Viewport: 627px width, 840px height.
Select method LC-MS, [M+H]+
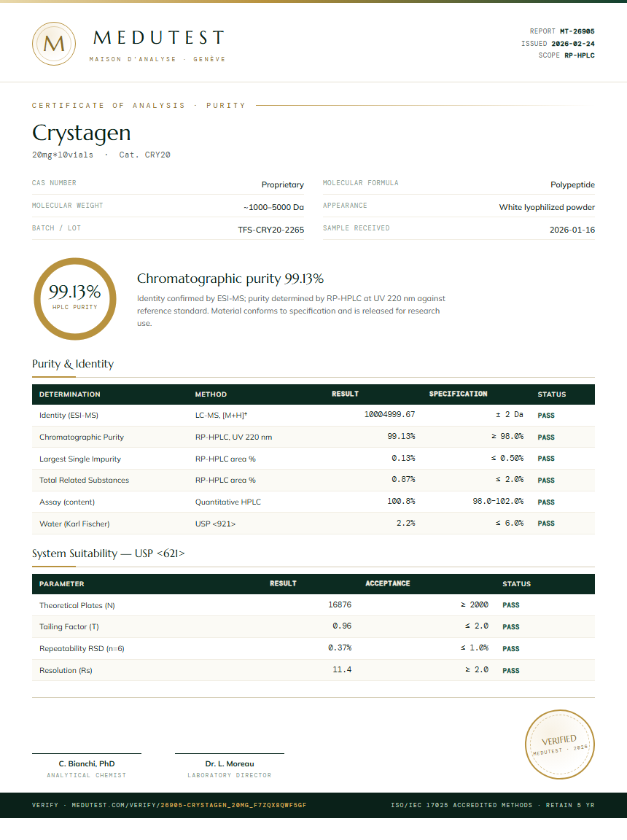pyautogui.click(x=222, y=415)
